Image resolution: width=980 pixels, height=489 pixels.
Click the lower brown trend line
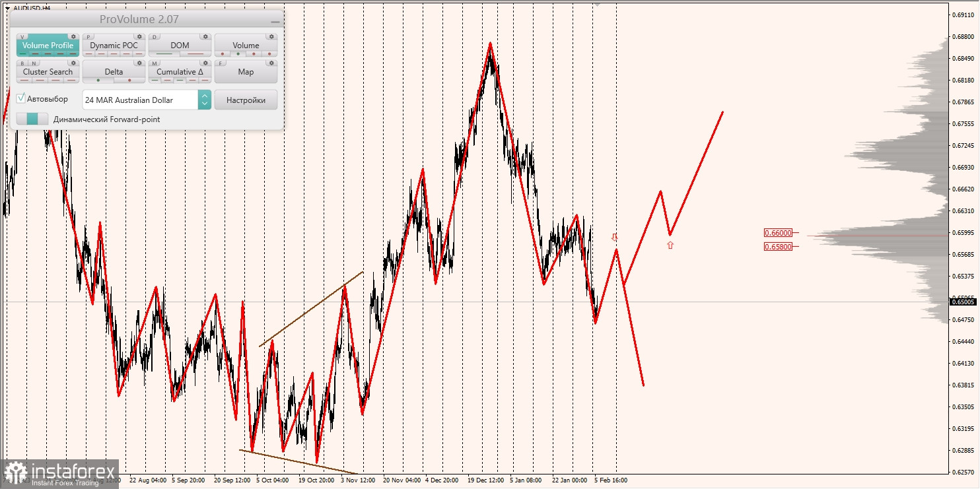(298, 462)
